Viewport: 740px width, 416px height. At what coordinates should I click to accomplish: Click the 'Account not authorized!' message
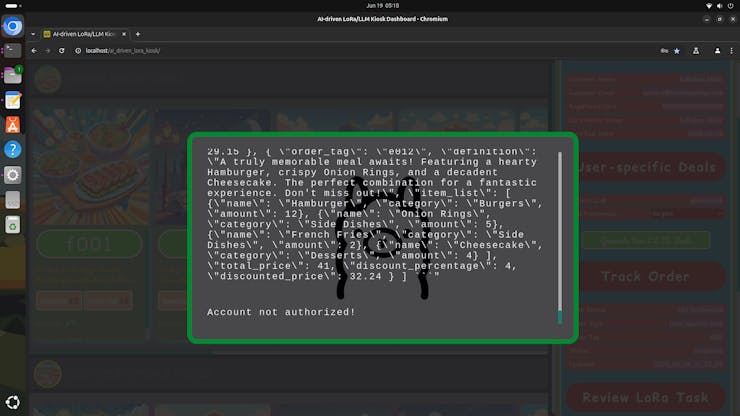click(281, 312)
